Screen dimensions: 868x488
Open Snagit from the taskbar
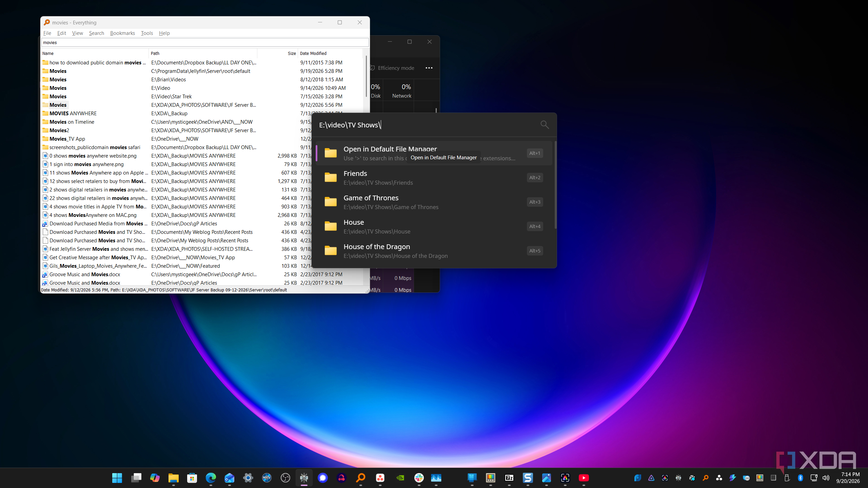pyautogui.click(x=528, y=478)
